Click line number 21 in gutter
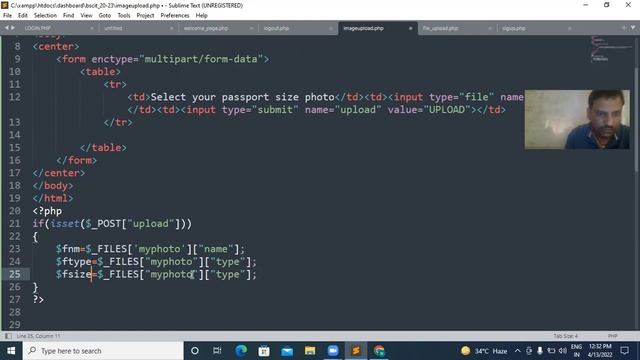This screenshot has height=360, width=640. coord(15,224)
